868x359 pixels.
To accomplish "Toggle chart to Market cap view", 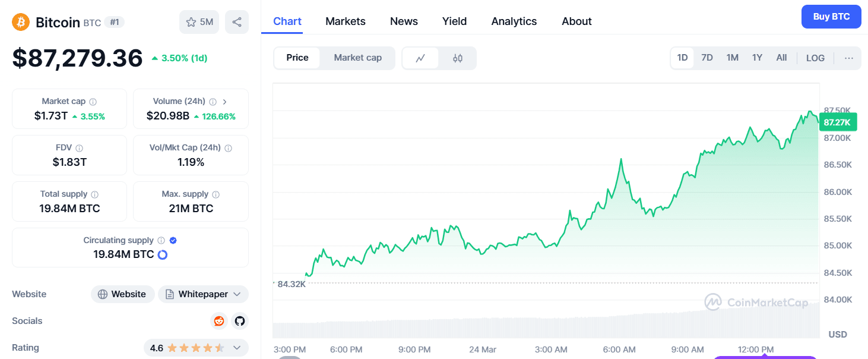I will pos(357,58).
